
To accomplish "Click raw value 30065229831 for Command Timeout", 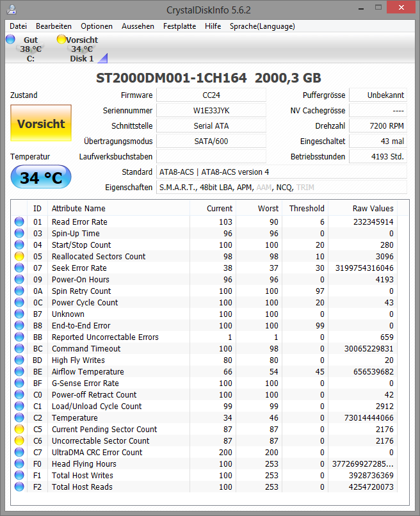I will (369, 348).
